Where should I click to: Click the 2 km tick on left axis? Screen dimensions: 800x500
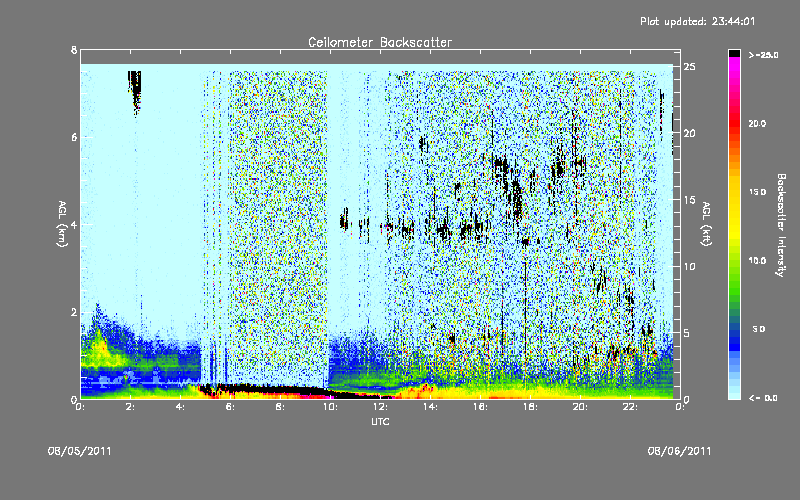pyautogui.click(x=74, y=312)
